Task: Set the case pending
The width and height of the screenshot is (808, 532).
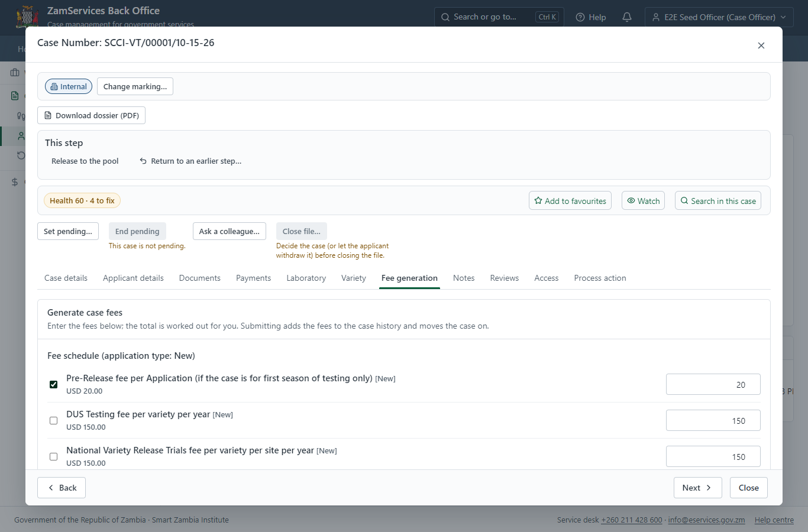Action: tap(68, 231)
